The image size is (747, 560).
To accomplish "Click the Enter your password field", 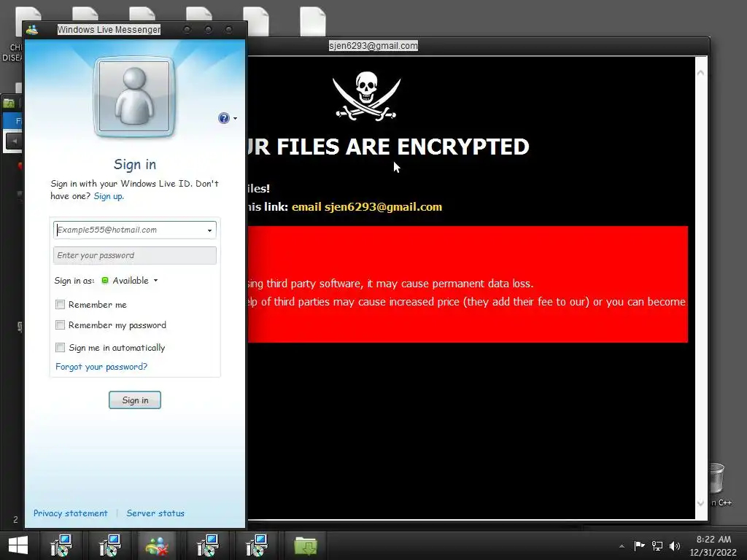I will 135,255.
